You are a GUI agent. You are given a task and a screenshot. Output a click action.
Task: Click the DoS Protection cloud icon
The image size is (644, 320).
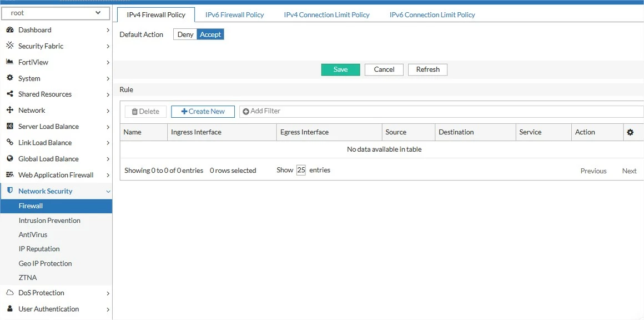10,292
